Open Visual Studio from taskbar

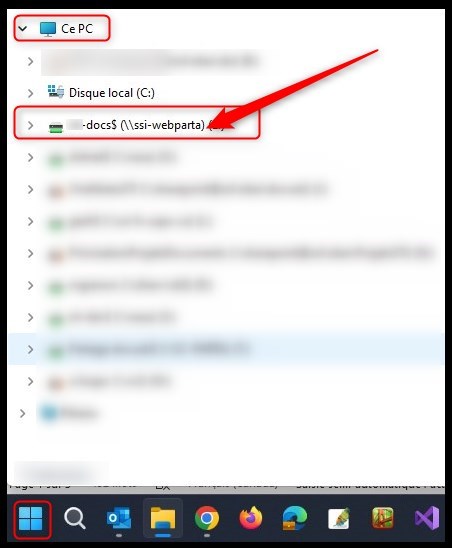point(427,518)
